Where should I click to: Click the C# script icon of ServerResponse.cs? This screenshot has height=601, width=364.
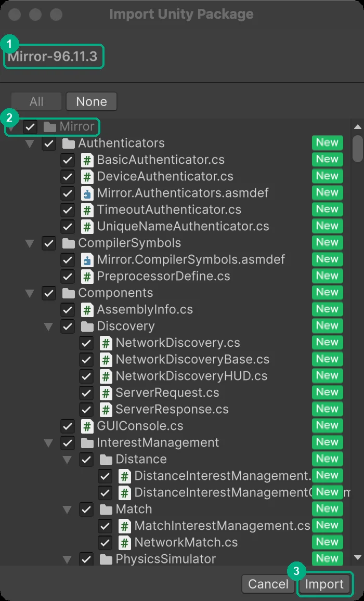(106, 409)
